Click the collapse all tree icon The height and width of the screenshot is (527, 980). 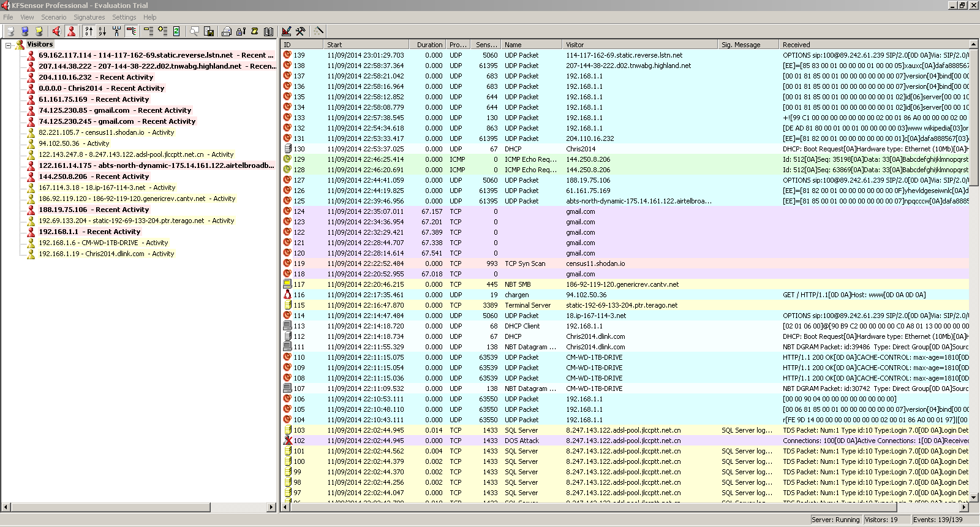[x=148, y=31]
